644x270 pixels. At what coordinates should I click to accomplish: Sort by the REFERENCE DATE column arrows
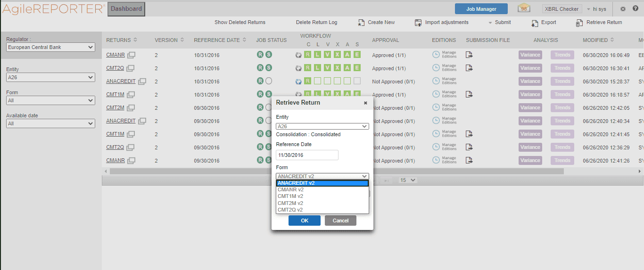[x=244, y=40]
